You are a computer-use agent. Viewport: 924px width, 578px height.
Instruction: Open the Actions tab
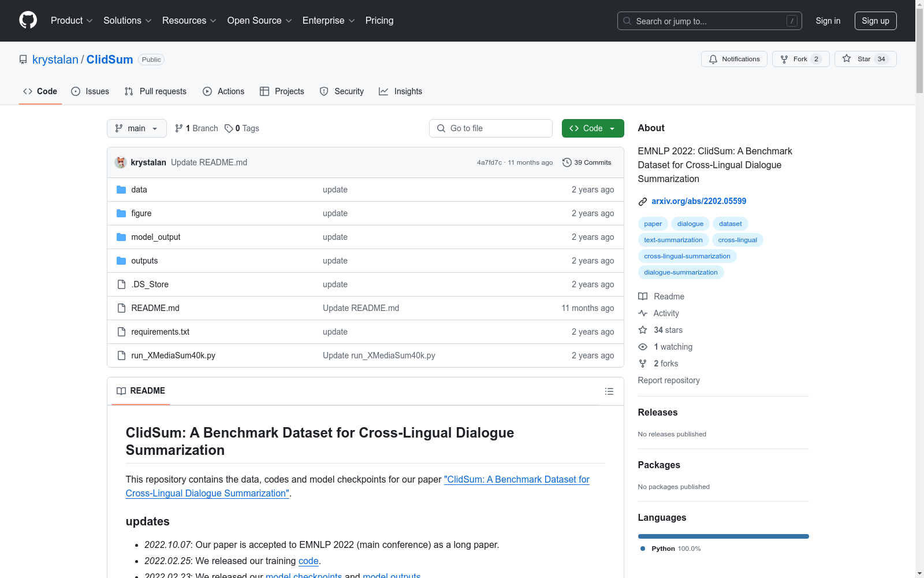tap(223, 91)
